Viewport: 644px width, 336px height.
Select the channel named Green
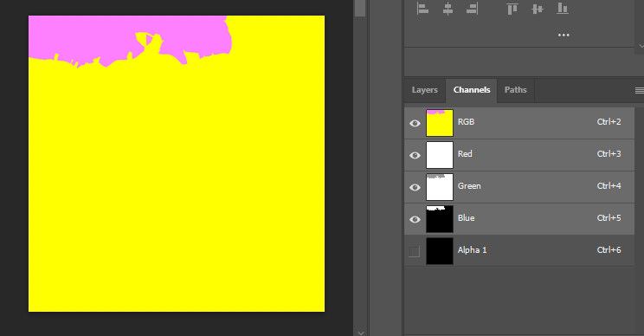coord(519,187)
